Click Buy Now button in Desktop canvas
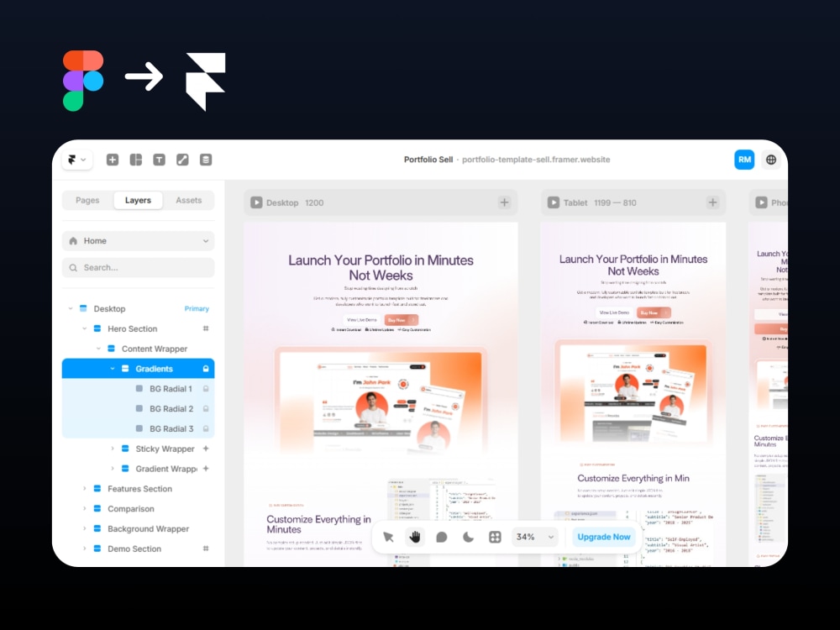The image size is (840, 630). click(401, 320)
